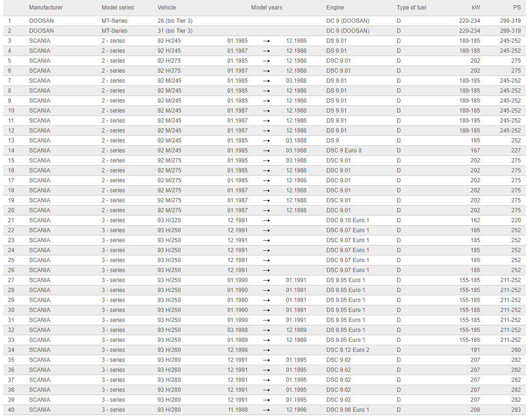Image resolution: width=532 pixels, height=416 pixels.
Task: Click end date 12.1988 in row 12
Action: point(296,131)
